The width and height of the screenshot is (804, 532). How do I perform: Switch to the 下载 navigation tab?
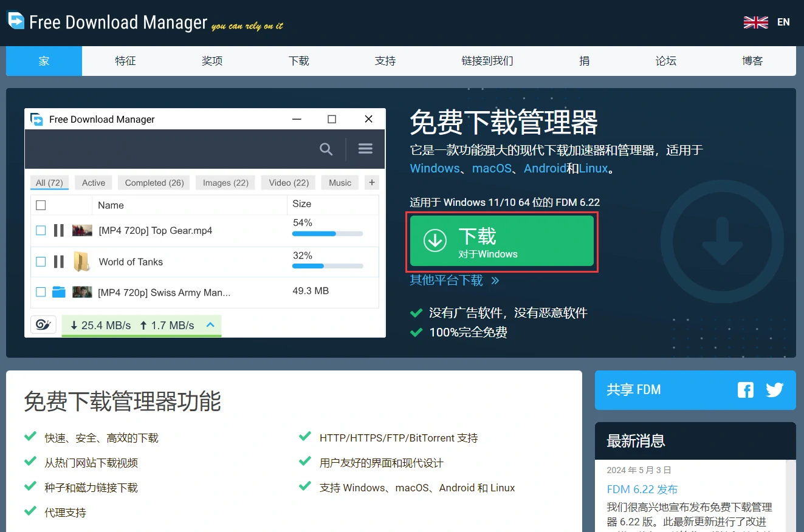pyautogui.click(x=299, y=61)
